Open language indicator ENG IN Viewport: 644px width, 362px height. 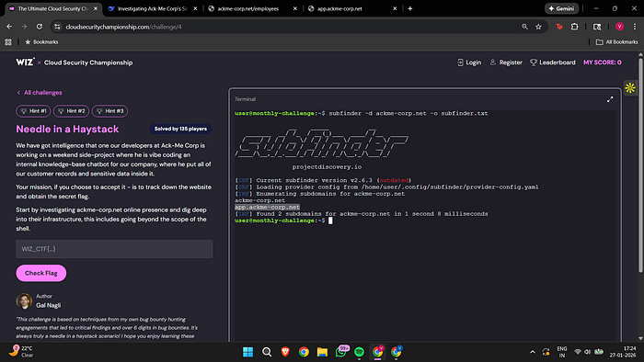coord(562,352)
